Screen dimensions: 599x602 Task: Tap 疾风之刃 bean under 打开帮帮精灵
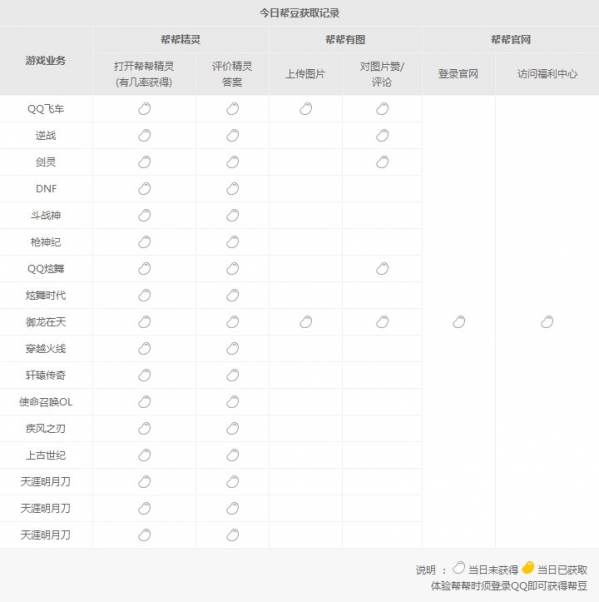[x=144, y=428]
